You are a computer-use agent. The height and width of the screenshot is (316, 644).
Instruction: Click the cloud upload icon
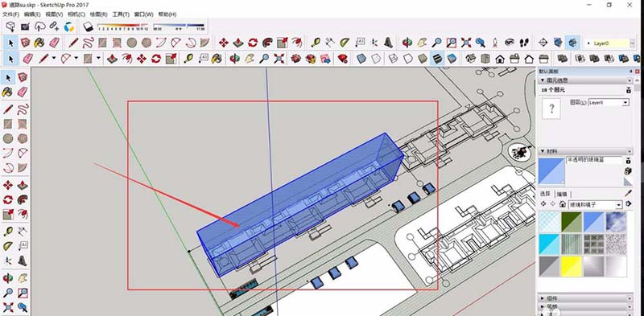click(x=39, y=27)
